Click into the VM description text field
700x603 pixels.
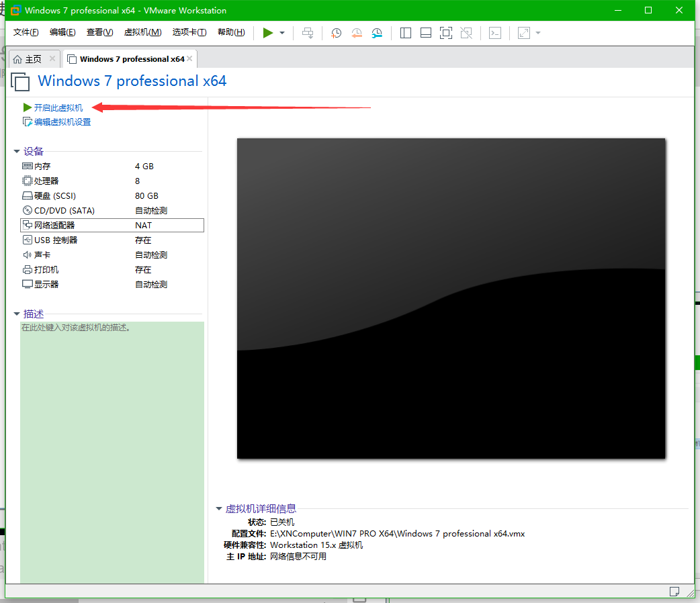(112, 452)
